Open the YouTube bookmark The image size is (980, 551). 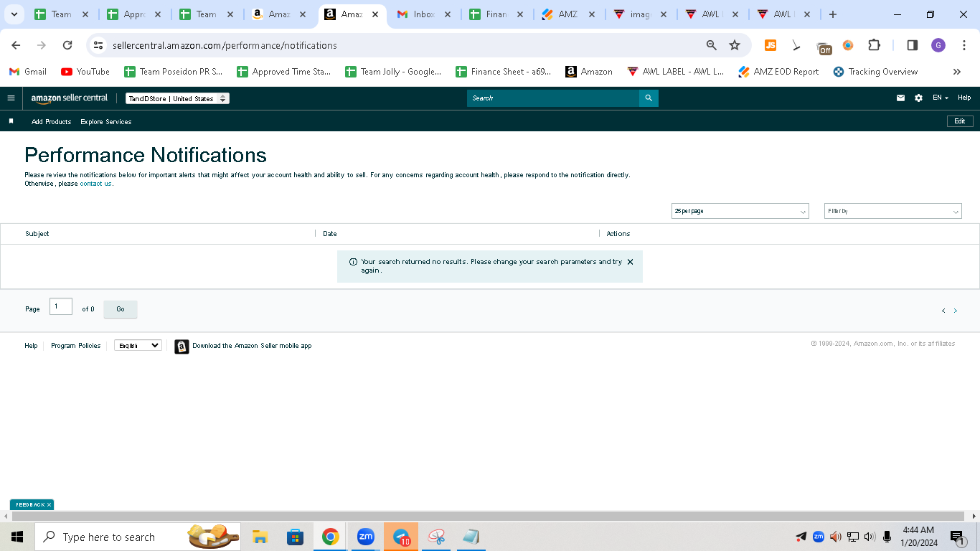click(x=85, y=72)
